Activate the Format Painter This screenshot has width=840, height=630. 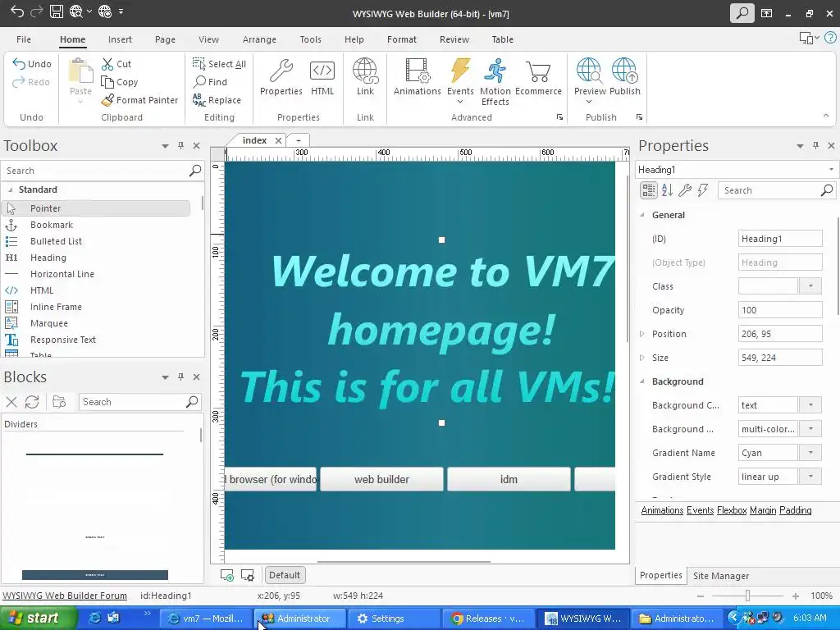(x=139, y=100)
